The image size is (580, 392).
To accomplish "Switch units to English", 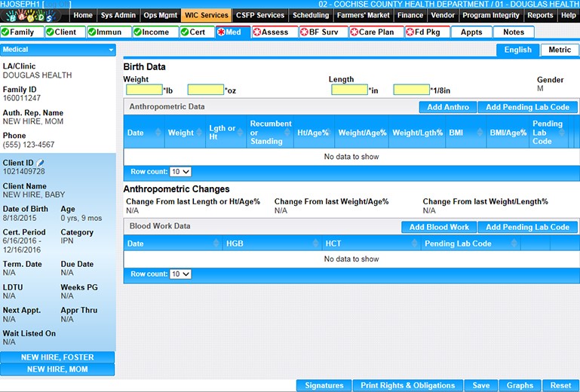I will point(517,51).
